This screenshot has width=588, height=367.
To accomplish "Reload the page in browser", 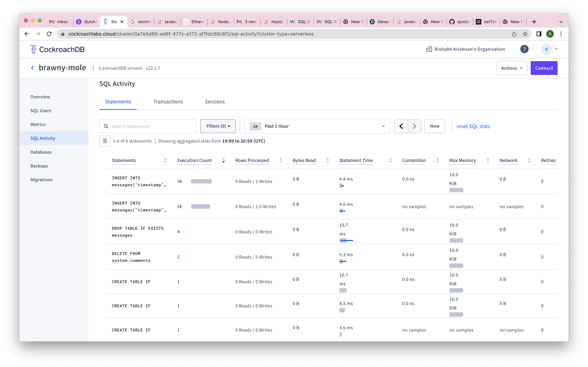I will tap(49, 34).
